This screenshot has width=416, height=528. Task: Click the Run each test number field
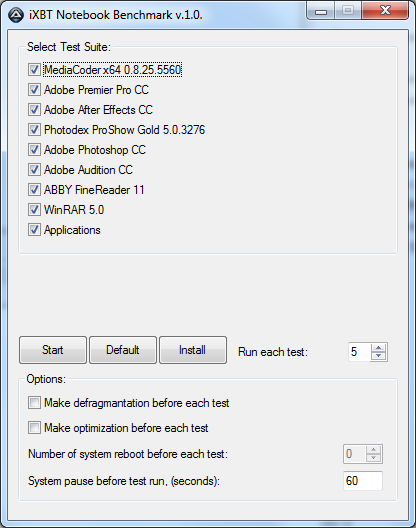click(359, 352)
